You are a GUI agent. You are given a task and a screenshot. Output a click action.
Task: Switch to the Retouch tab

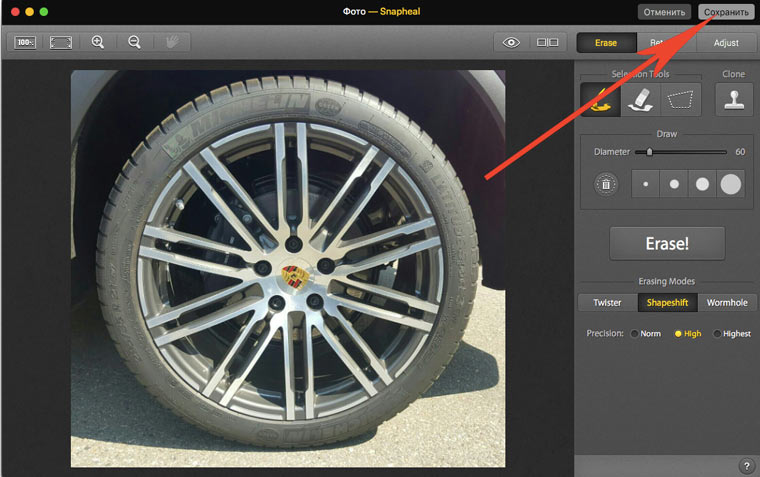666,43
